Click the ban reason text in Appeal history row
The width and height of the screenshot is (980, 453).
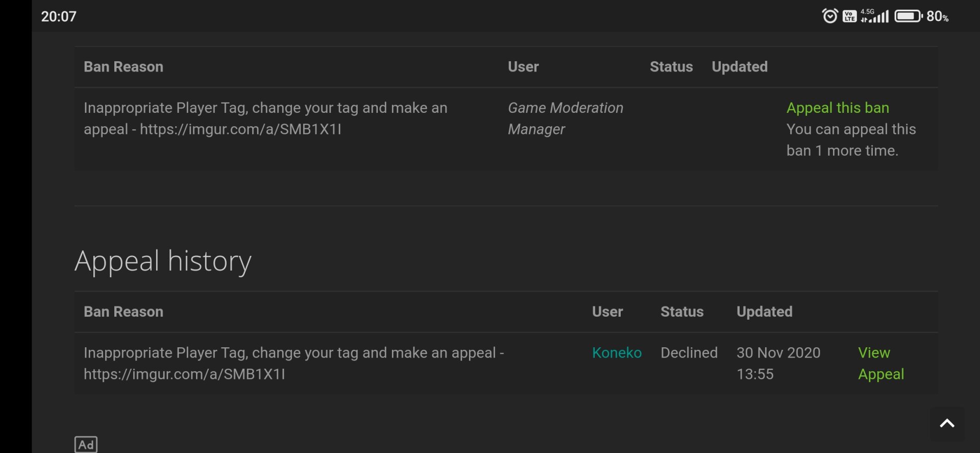pyautogui.click(x=293, y=363)
